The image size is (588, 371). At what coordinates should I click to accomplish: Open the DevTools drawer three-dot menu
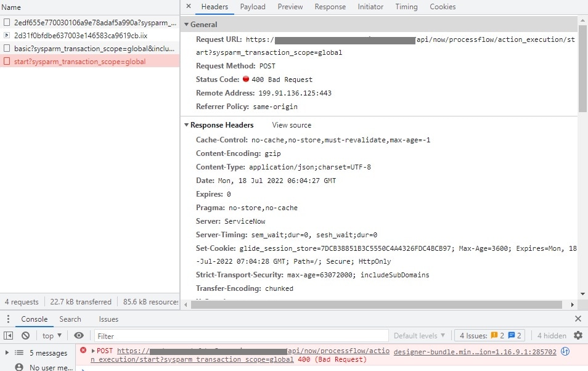[x=8, y=319]
